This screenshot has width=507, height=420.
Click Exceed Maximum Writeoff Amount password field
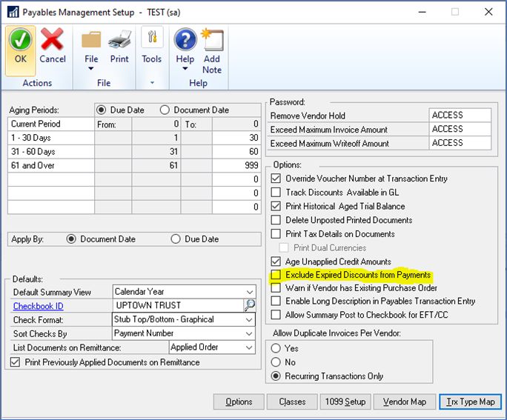click(x=460, y=143)
